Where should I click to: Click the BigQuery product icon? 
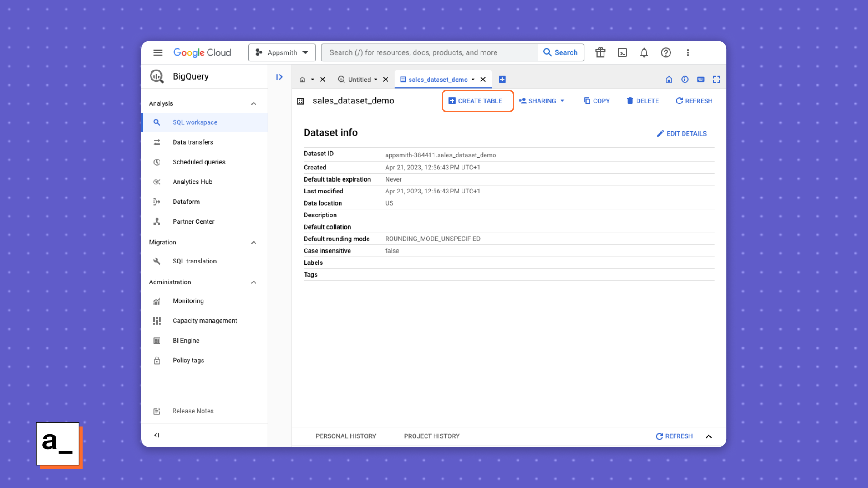pyautogui.click(x=157, y=76)
